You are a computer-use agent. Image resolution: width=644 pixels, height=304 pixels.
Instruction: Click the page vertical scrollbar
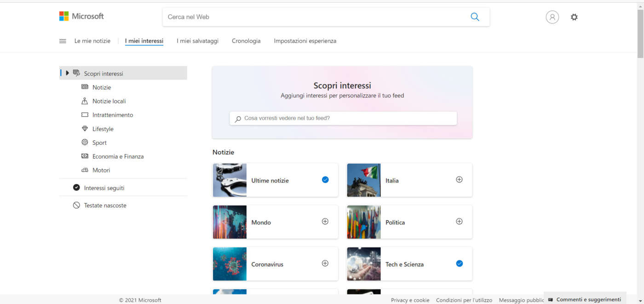tap(640, 138)
